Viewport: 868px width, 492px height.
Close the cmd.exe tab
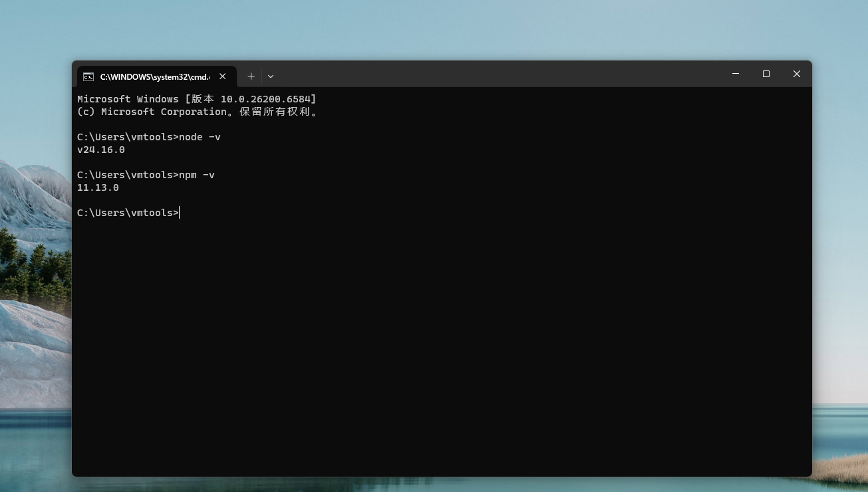tap(223, 76)
